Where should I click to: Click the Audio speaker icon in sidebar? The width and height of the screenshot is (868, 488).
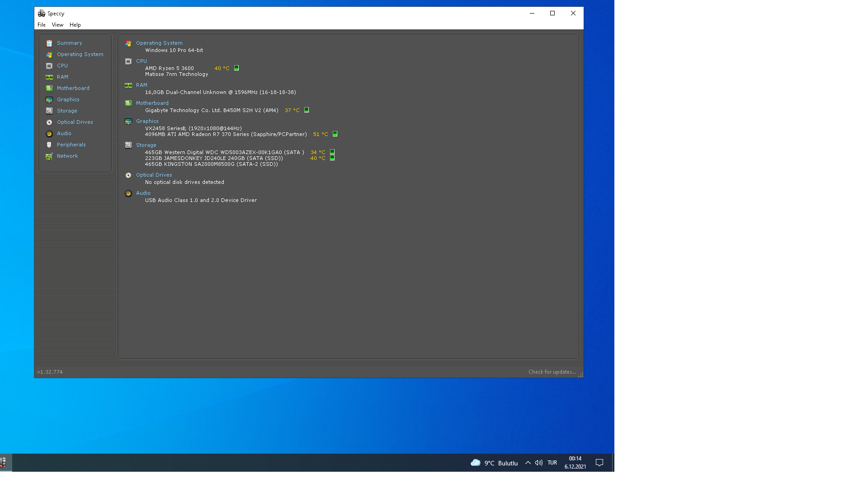point(49,134)
